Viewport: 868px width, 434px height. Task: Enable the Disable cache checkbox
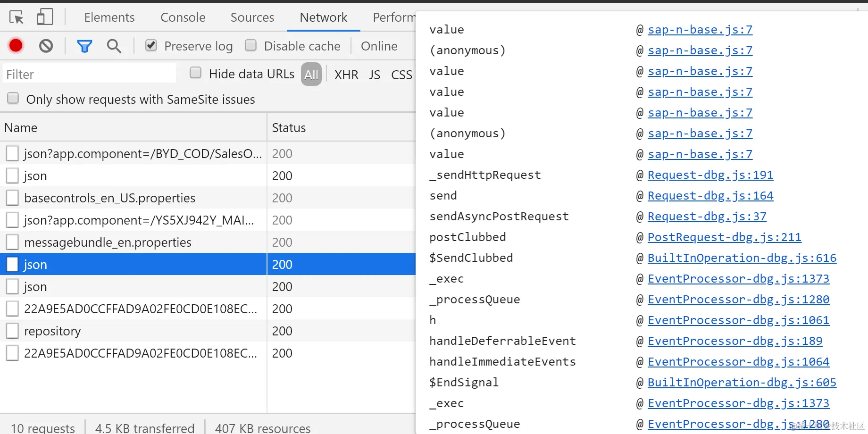250,45
